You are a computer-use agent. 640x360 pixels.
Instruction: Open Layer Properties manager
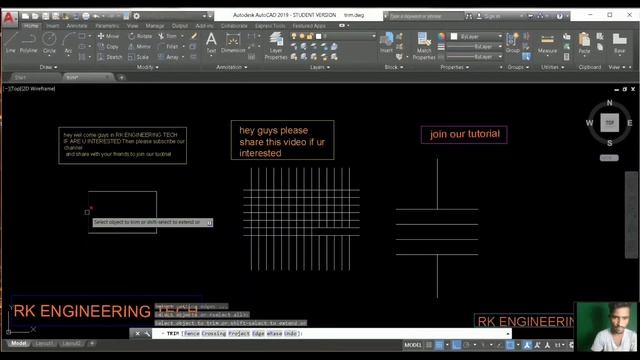(276, 46)
